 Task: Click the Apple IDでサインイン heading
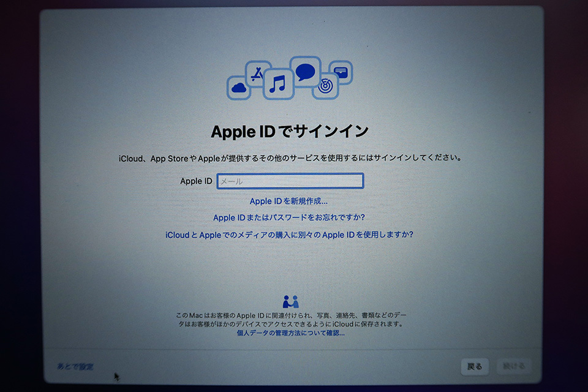pyautogui.click(x=290, y=132)
